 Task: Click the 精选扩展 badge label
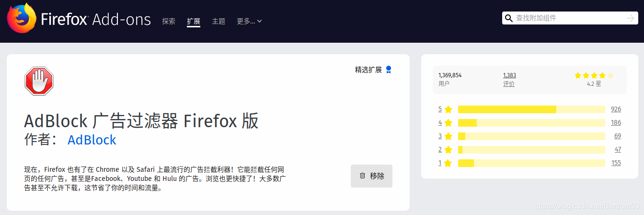click(x=368, y=70)
